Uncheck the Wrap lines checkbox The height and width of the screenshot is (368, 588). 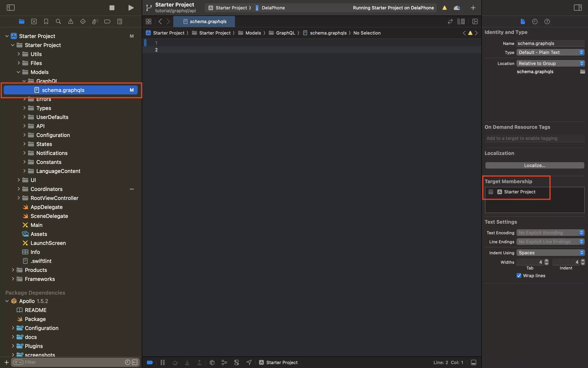(x=519, y=276)
